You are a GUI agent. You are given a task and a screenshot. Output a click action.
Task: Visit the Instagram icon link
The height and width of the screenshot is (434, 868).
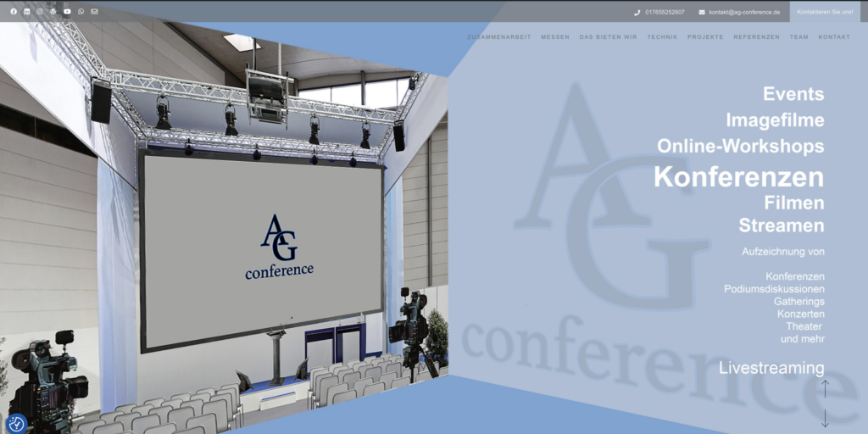pos(40,12)
